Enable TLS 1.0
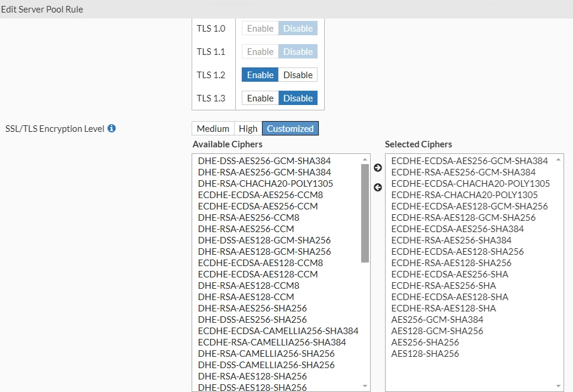This screenshot has width=573, height=392. pyautogui.click(x=260, y=28)
